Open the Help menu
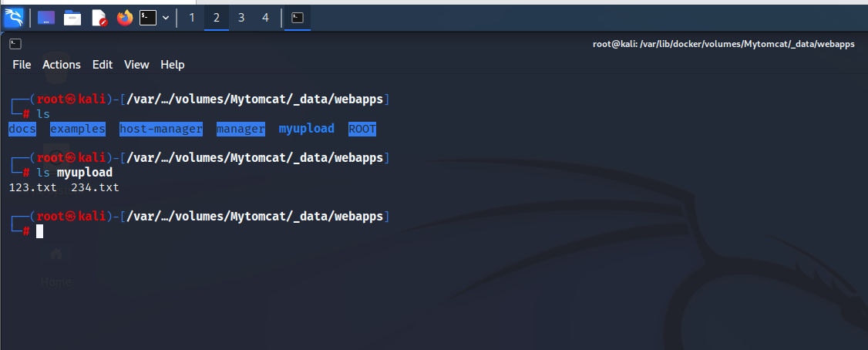This screenshot has width=868, height=350. click(172, 65)
